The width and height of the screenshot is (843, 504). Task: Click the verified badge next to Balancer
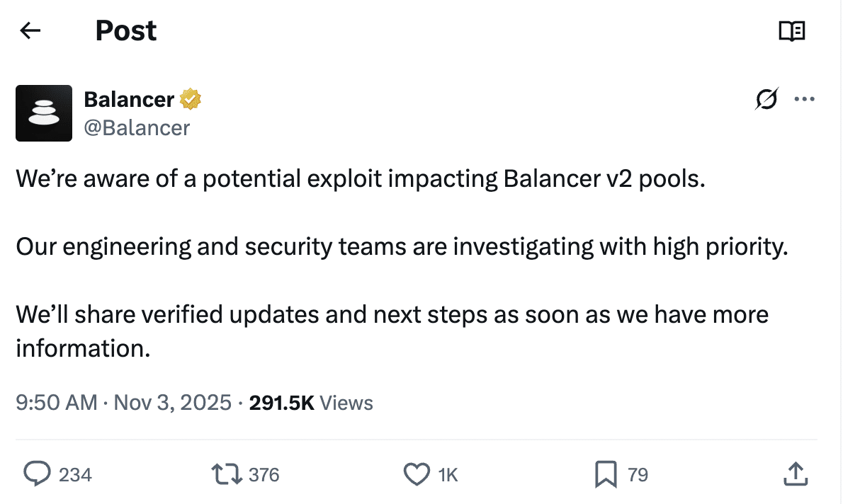coord(189,99)
